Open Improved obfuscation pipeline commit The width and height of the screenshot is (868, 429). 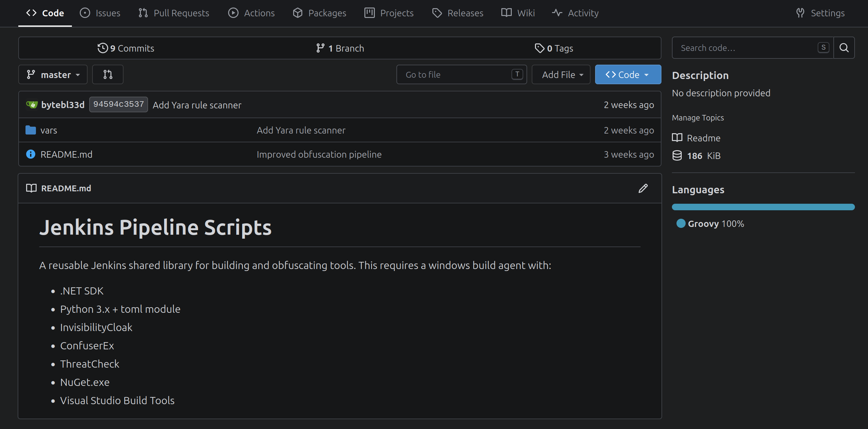(x=319, y=154)
